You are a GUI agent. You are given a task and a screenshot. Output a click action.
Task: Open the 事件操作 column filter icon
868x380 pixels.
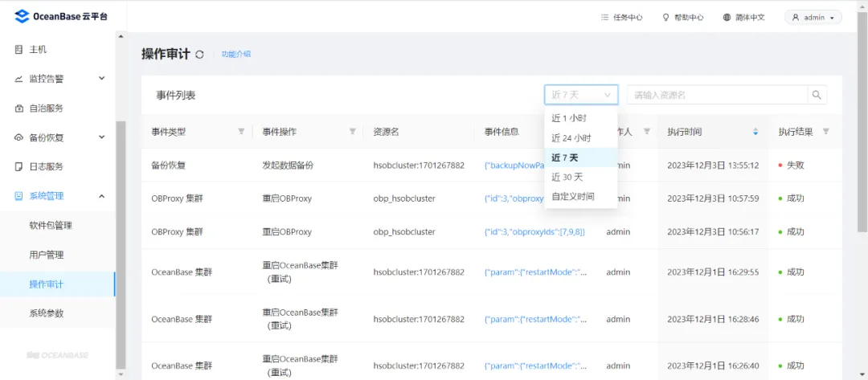[x=352, y=132]
